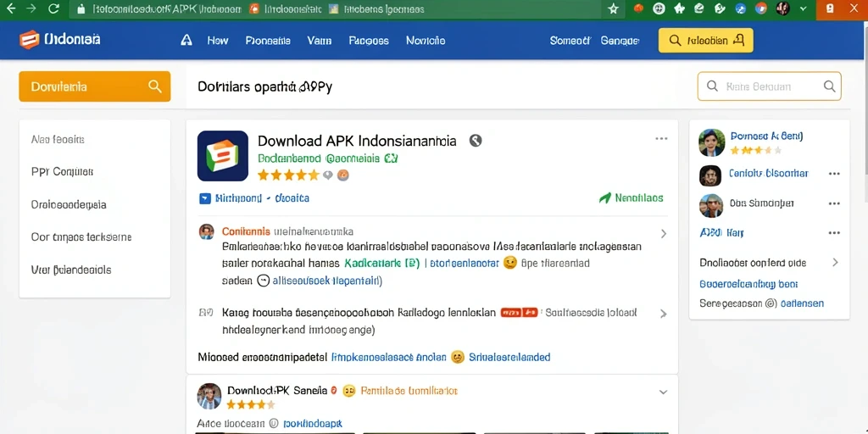This screenshot has height=434, width=868.
Task: Click the right magnifier in Kiata Betouan field
Action: (829, 86)
